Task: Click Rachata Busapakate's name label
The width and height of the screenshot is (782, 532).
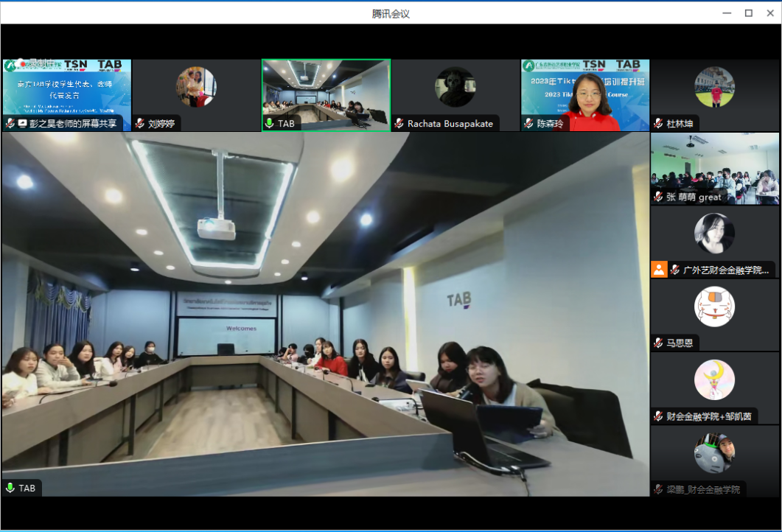Action: click(x=450, y=124)
